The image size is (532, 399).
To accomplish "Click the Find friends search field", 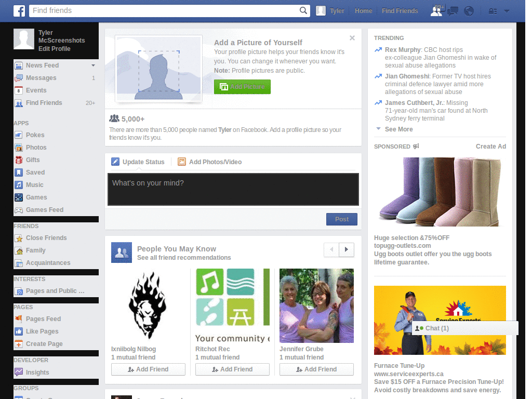I will 165,10.
